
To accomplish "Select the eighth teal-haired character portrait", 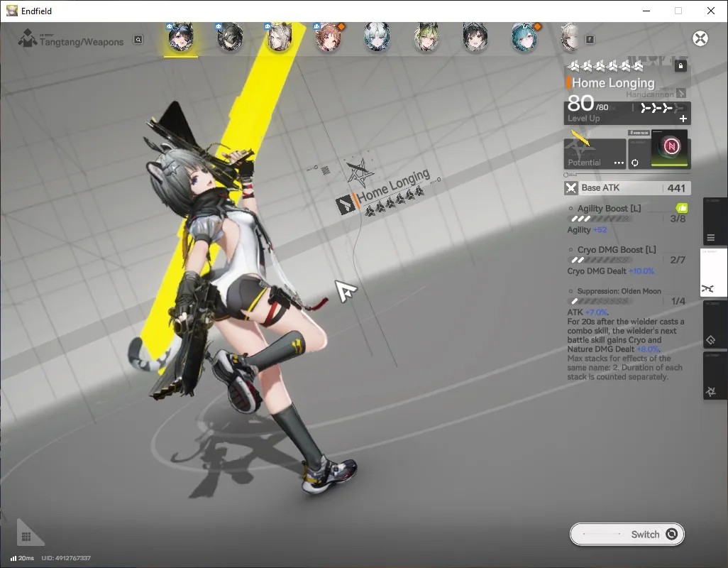I will tap(524, 37).
